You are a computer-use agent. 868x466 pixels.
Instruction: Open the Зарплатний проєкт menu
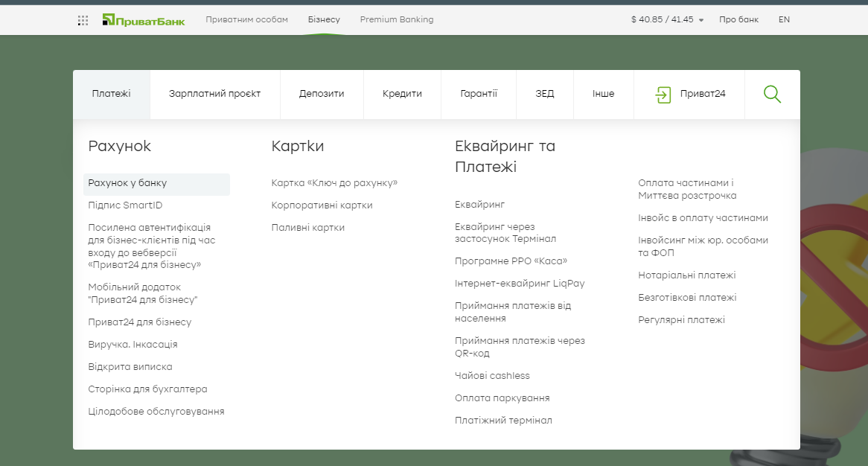[215, 94]
